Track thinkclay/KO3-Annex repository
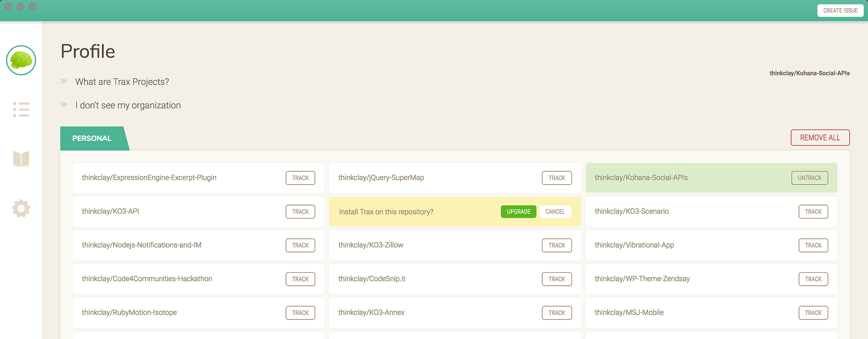Screen dimensions: 868x339 [x=557, y=313]
